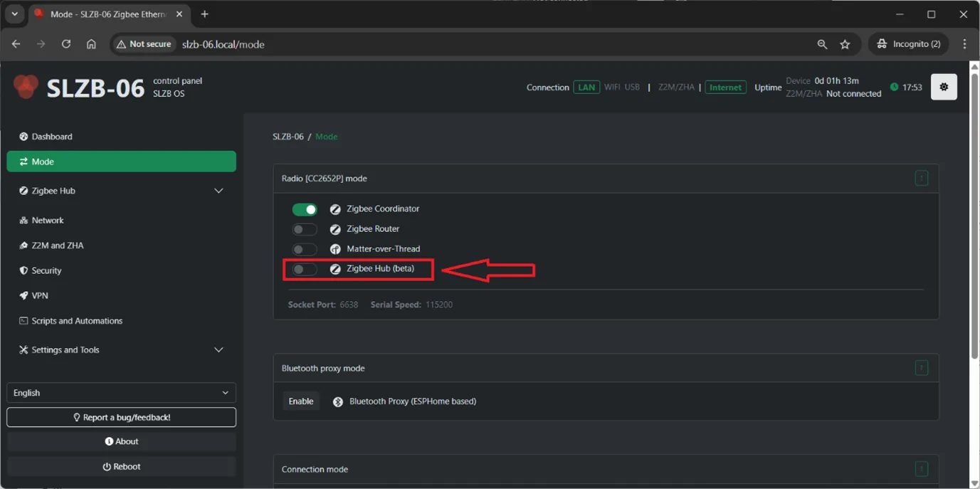Open the Dashboard page in sidebar
This screenshot has height=489, width=980.
[x=52, y=137]
